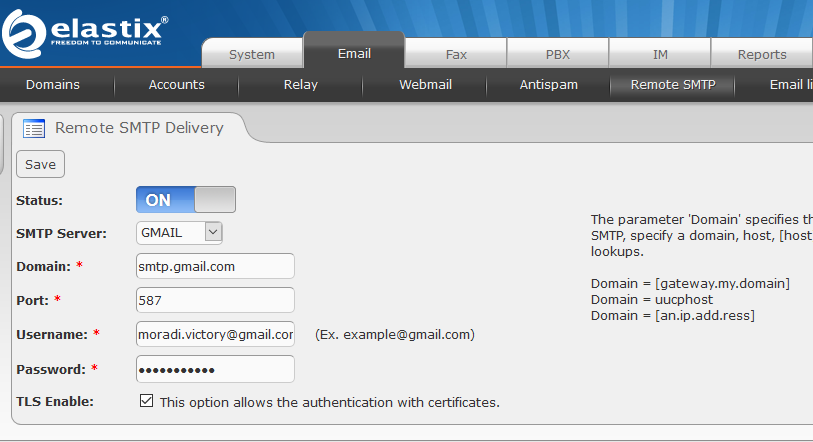
Task: Focus the Port input field
Action: tap(215, 300)
